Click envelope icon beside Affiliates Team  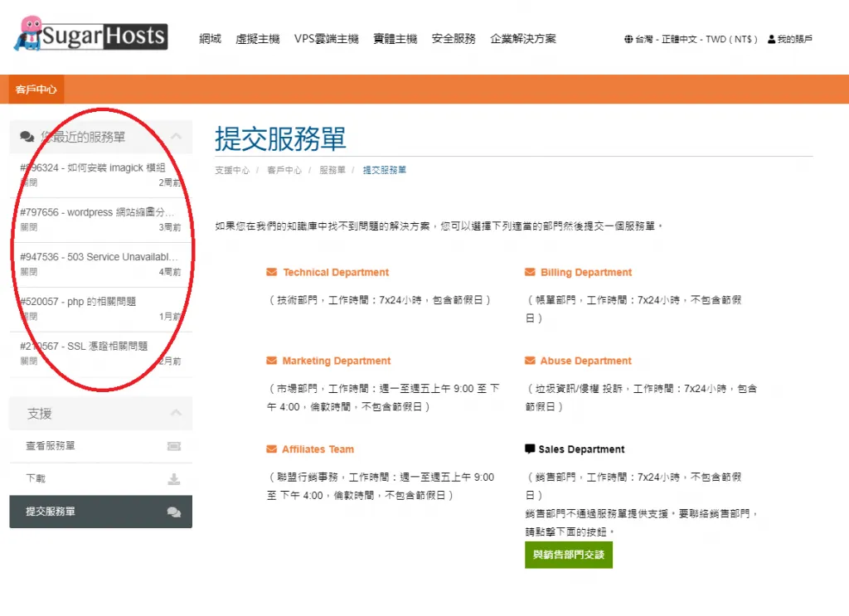coord(271,449)
